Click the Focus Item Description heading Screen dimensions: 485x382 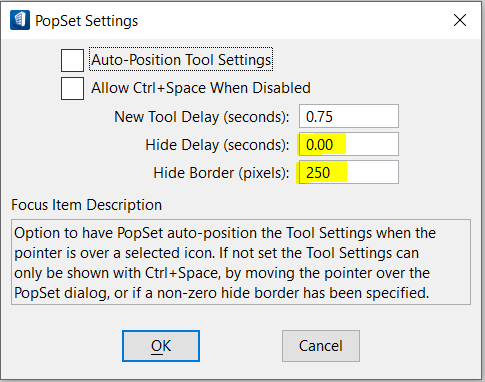[x=86, y=204]
